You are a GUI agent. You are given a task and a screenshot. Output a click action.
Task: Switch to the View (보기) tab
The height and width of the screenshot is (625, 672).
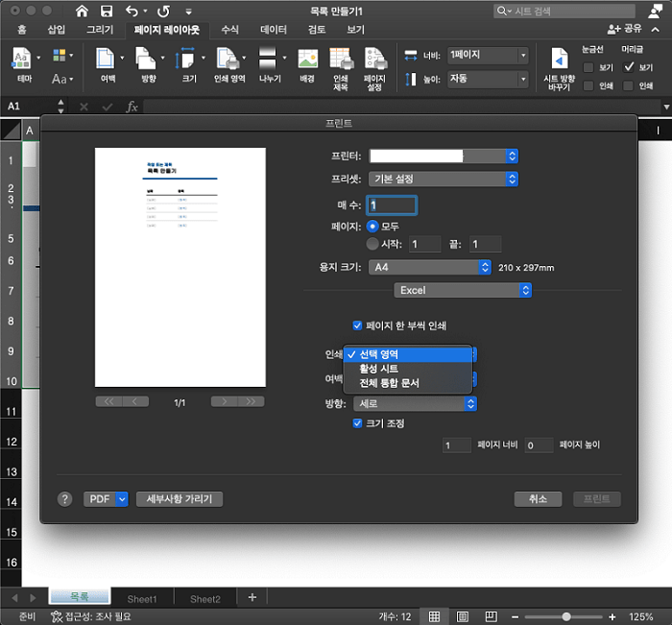click(x=356, y=30)
